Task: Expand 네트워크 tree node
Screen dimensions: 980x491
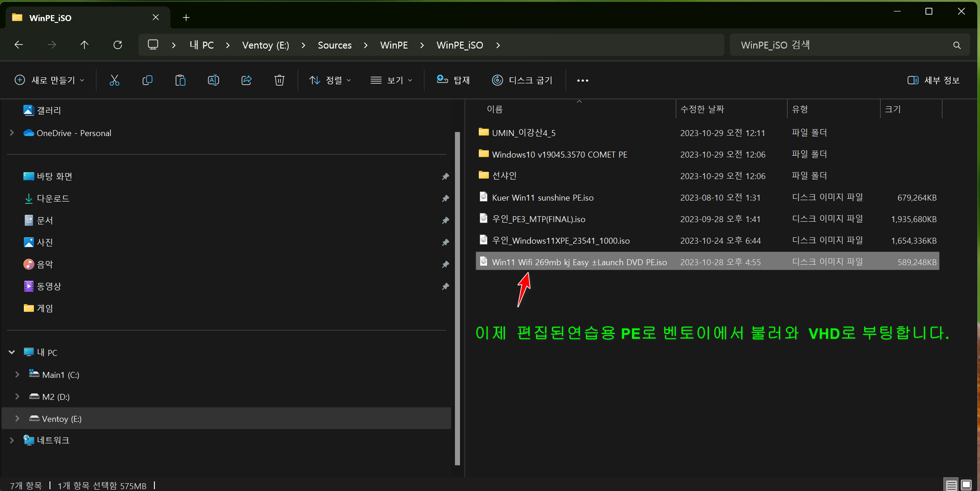Action: pos(12,440)
